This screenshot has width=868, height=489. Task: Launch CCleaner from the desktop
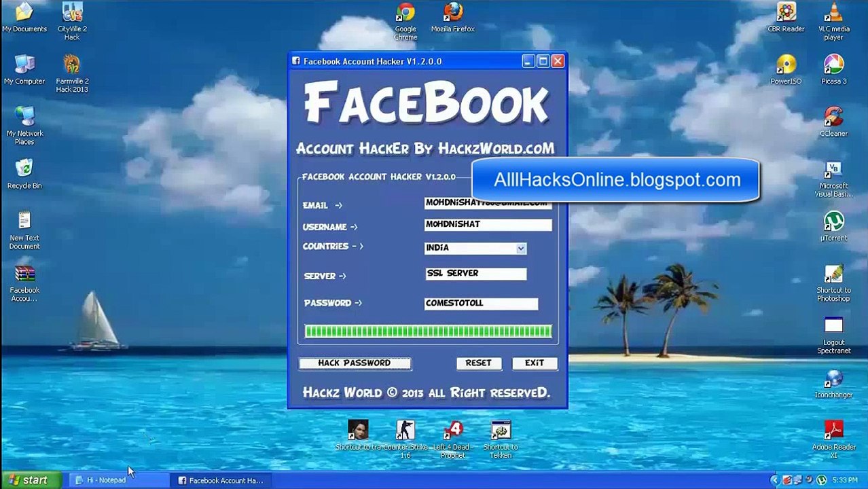[833, 122]
